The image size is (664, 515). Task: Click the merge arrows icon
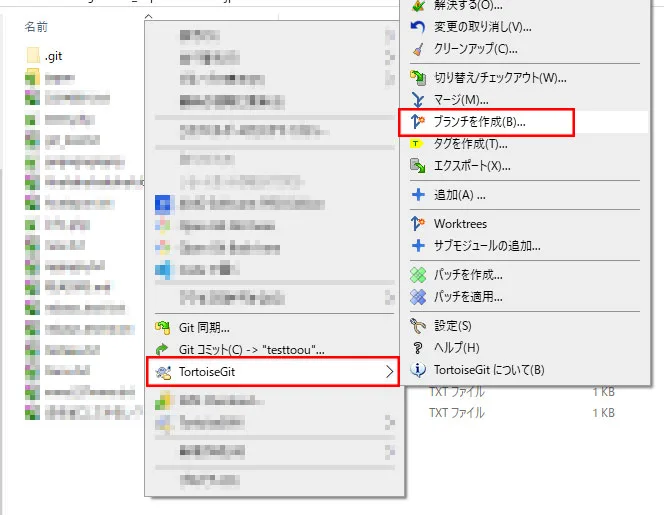click(x=418, y=100)
